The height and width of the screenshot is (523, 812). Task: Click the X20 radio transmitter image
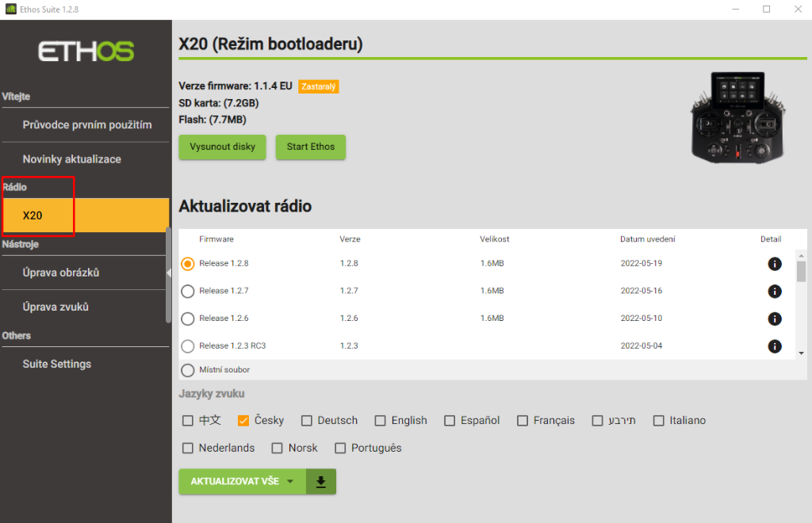point(737,117)
